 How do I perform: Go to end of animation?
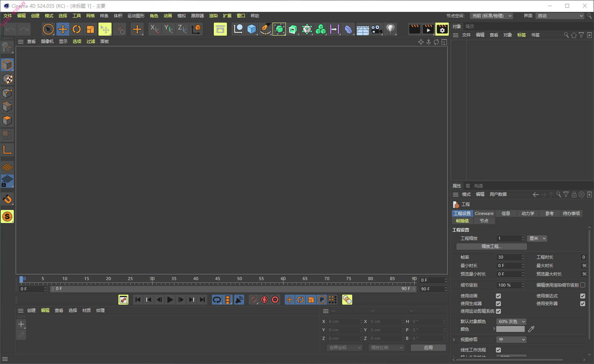point(202,300)
